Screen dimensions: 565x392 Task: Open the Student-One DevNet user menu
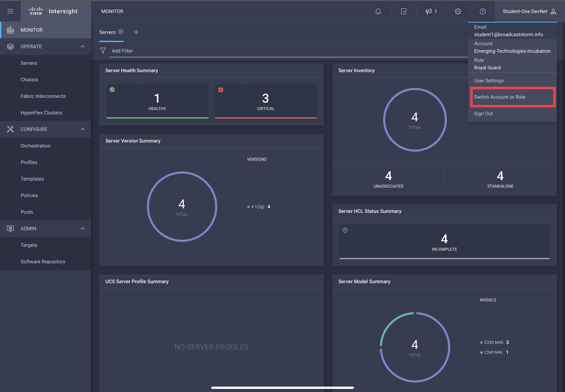pos(529,11)
